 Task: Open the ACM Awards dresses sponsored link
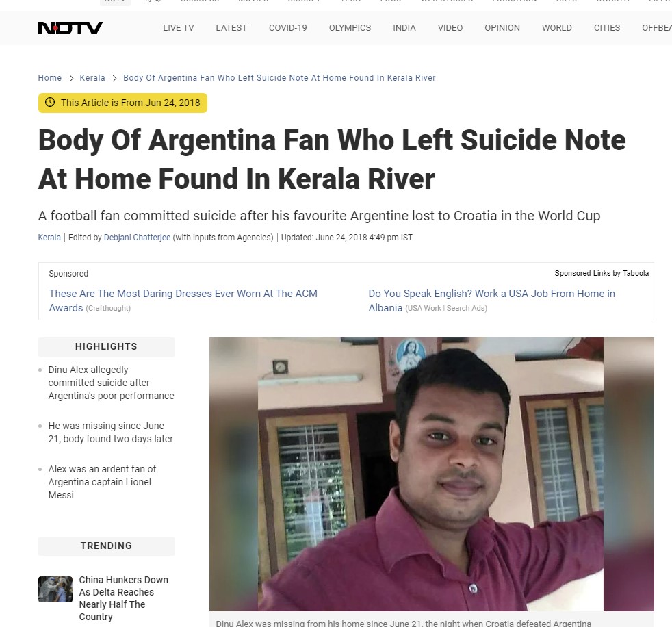coord(183,300)
